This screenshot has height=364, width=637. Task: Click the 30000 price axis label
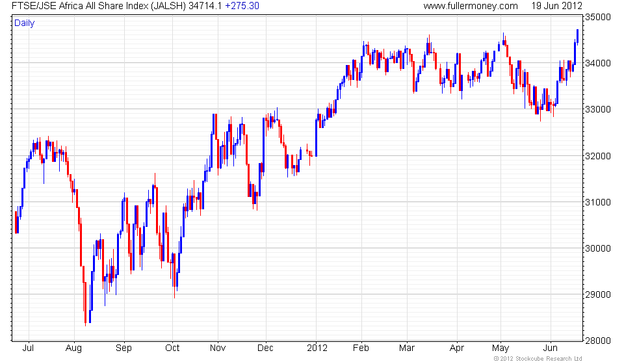(x=597, y=248)
